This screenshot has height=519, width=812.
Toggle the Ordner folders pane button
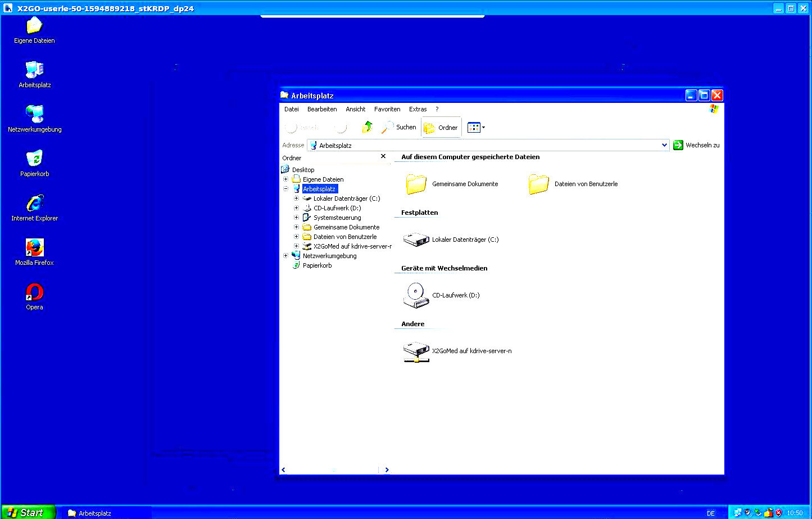[441, 128]
